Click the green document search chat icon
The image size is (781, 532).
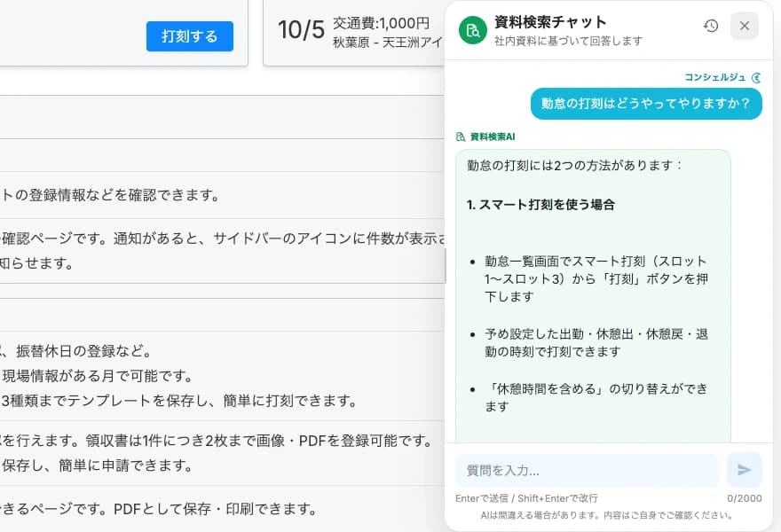(473, 30)
